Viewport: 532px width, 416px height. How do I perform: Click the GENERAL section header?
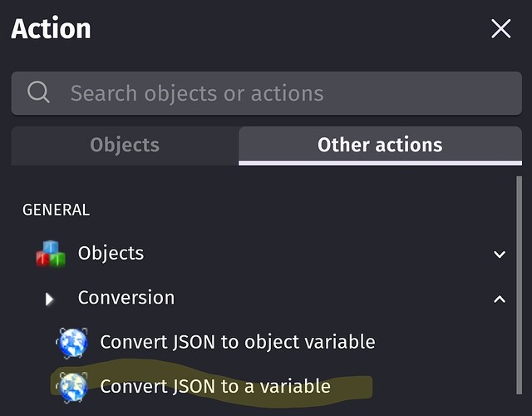[56, 210]
